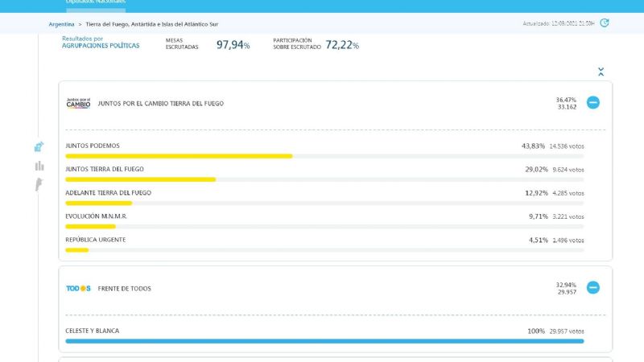This screenshot has height=362, width=644.
Task: Click the 36,47% Juntos por el Cambio total
Action: coord(566,100)
